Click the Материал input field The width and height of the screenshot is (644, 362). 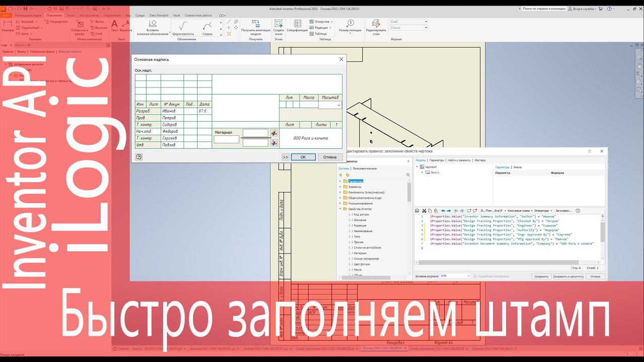click(x=226, y=139)
